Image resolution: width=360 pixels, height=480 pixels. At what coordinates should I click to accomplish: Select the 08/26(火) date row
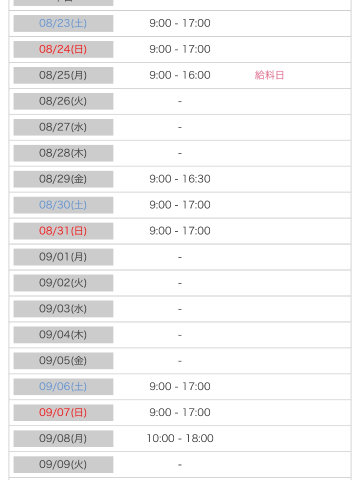coord(180,101)
